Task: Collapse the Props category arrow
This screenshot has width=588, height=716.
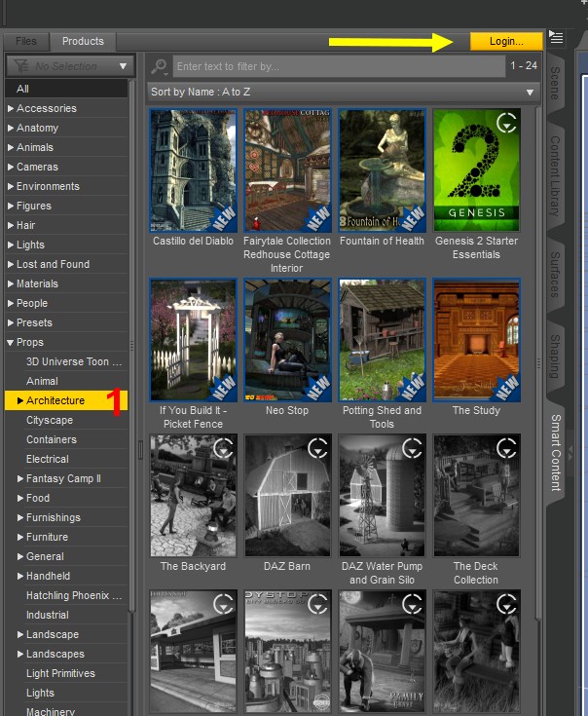Action: point(11,343)
